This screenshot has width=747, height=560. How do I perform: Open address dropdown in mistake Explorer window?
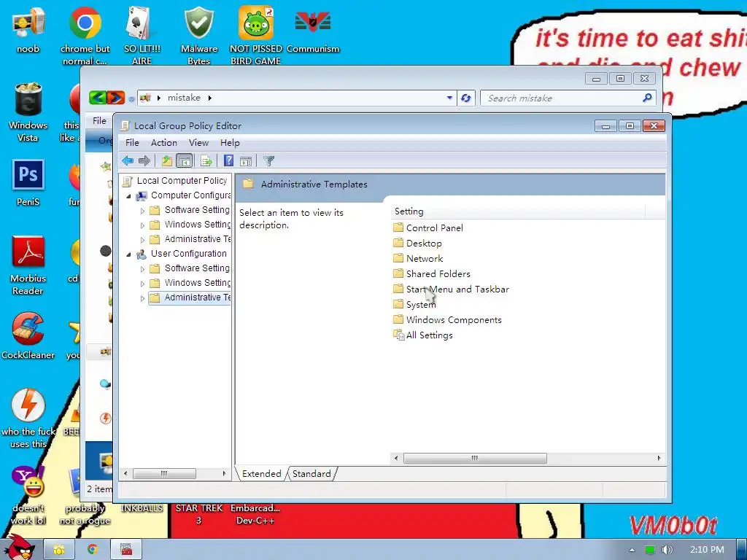tap(449, 98)
